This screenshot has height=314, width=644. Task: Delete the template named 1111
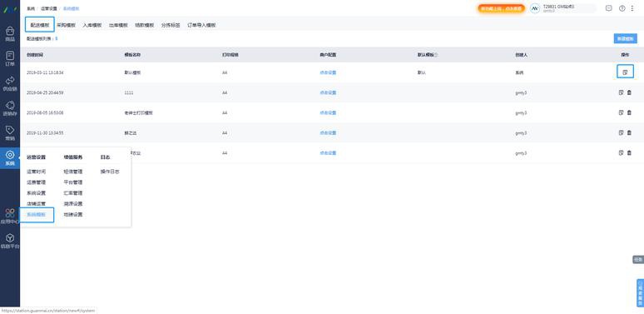click(629, 92)
